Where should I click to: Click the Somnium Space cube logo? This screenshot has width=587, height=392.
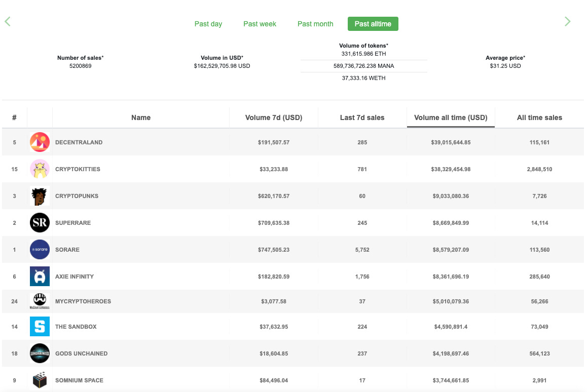(40, 380)
